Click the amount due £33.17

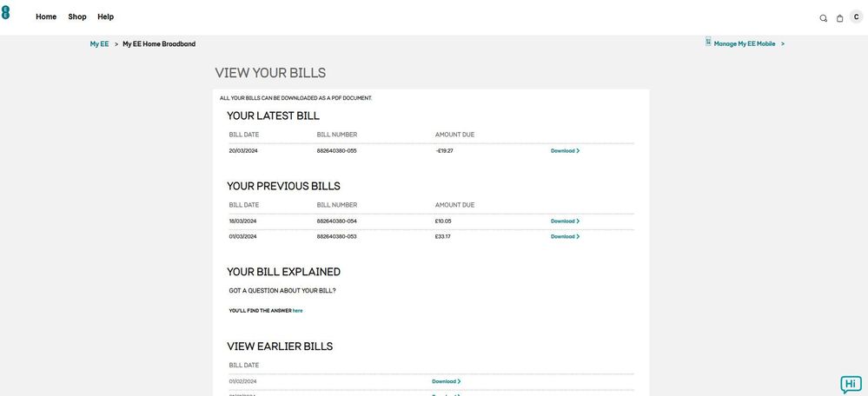point(443,236)
